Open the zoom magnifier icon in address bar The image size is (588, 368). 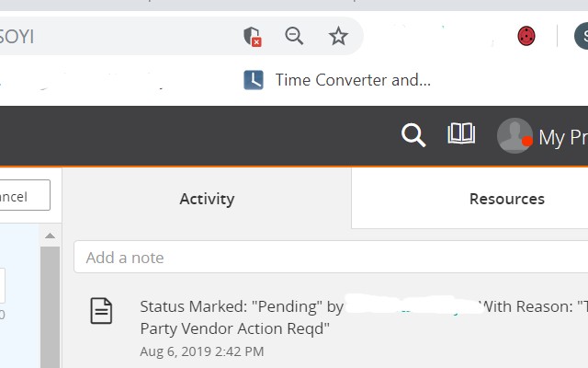(x=294, y=36)
